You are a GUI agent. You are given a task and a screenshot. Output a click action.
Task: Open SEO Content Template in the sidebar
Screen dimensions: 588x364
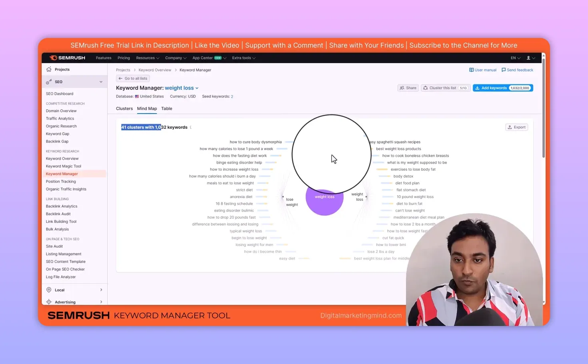point(66,262)
